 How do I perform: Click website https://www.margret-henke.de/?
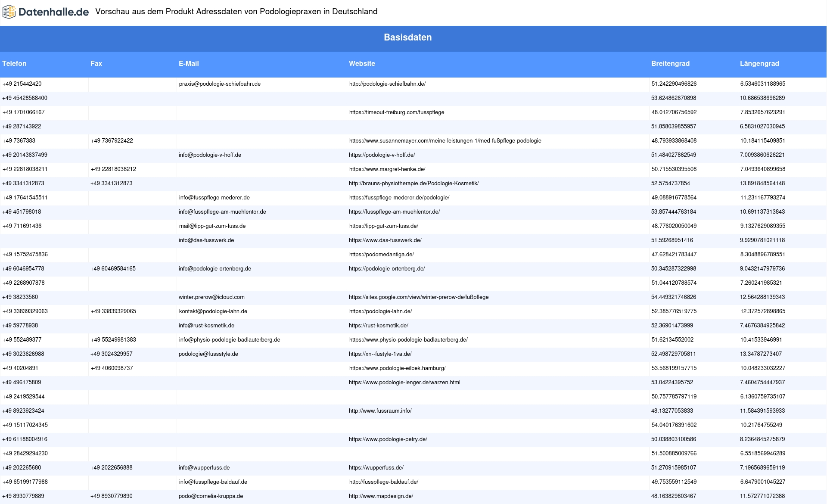point(387,169)
